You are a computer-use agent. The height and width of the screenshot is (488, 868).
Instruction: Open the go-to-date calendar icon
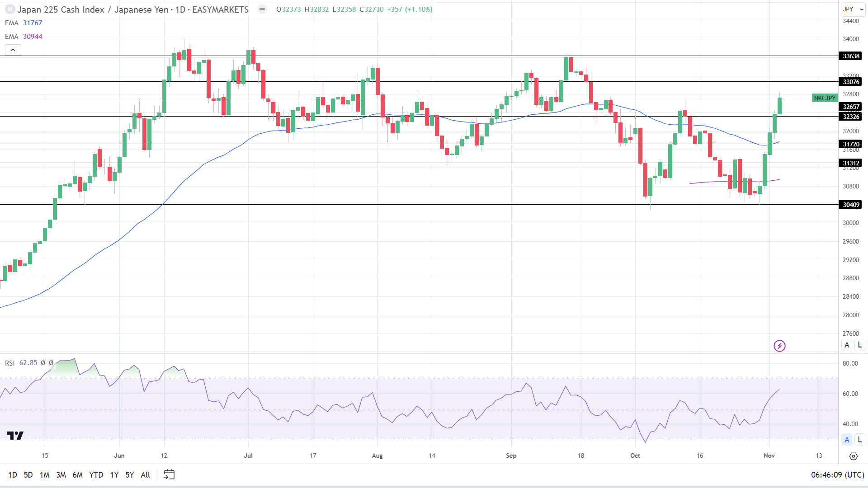169,474
